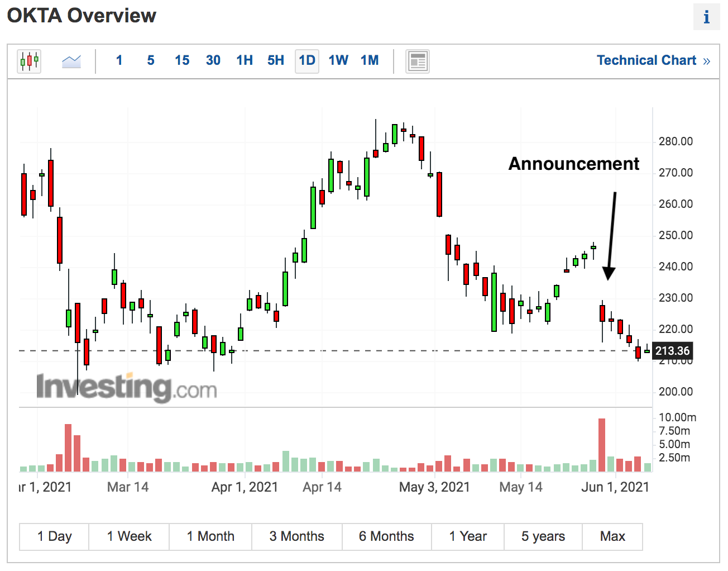Screen dimensions: 728x571
Task: Select the 1D interval
Action: coord(307,60)
